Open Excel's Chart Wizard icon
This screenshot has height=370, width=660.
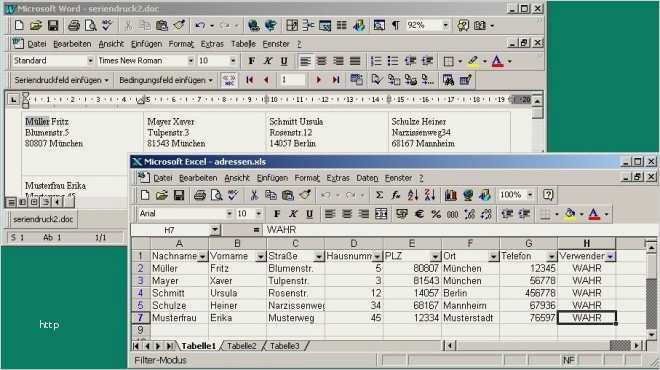(x=451, y=195)
